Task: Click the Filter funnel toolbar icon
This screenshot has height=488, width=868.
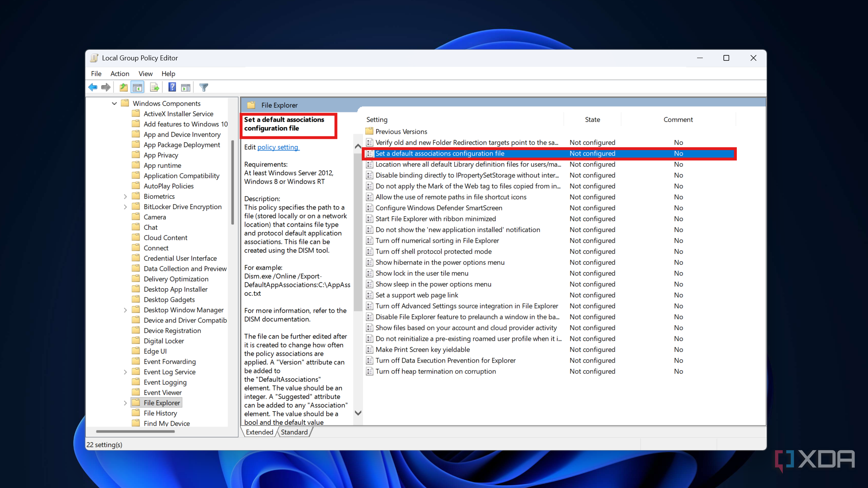Action: coord(204,88)
